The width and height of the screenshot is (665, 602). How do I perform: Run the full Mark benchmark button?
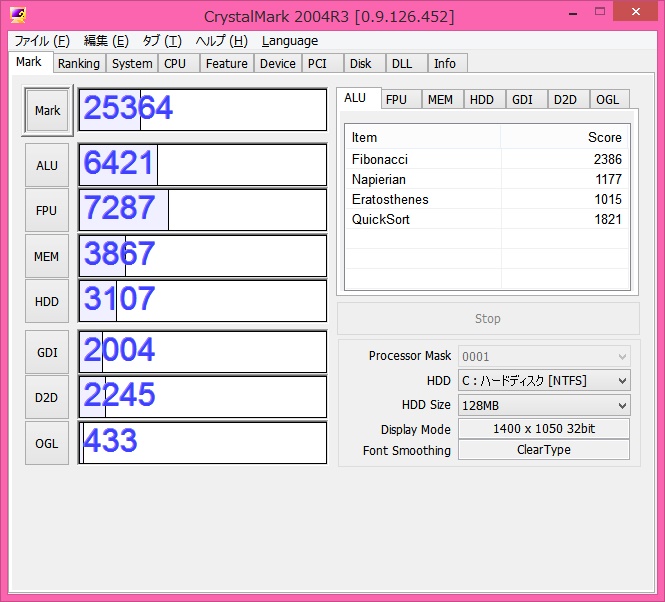pyautogui.click(x=47, y=110)
